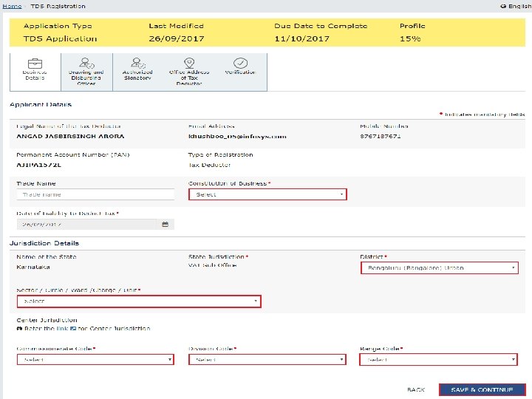Click the briefcase icon for Business Details
The height and width of the screenshot is (399, 532).
point(35,64)
